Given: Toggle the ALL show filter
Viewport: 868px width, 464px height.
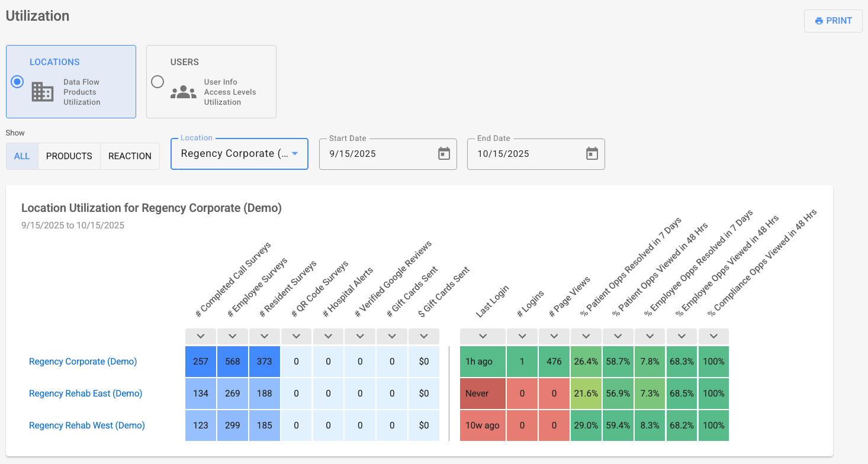Looking at the screenshot, I should pos(22,156).
